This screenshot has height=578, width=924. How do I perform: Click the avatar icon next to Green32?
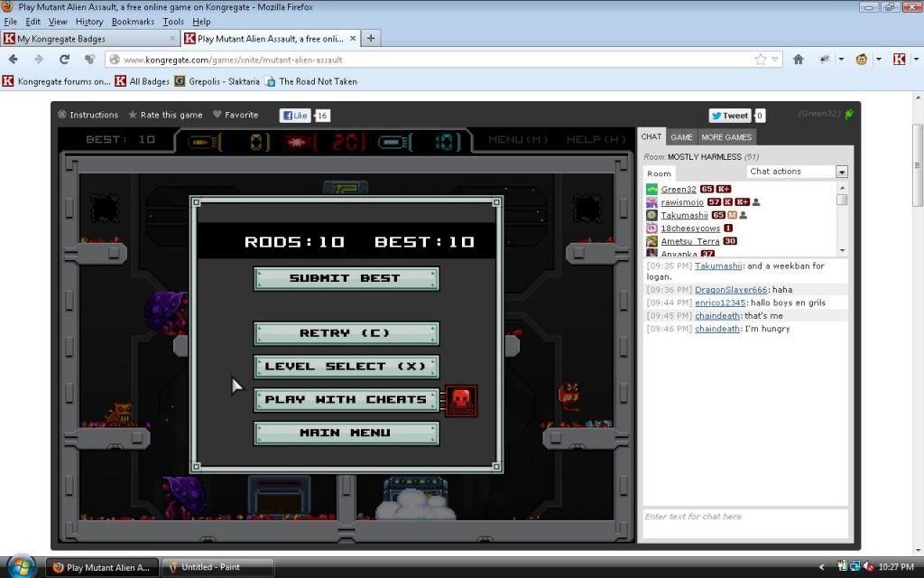[651, 190]
